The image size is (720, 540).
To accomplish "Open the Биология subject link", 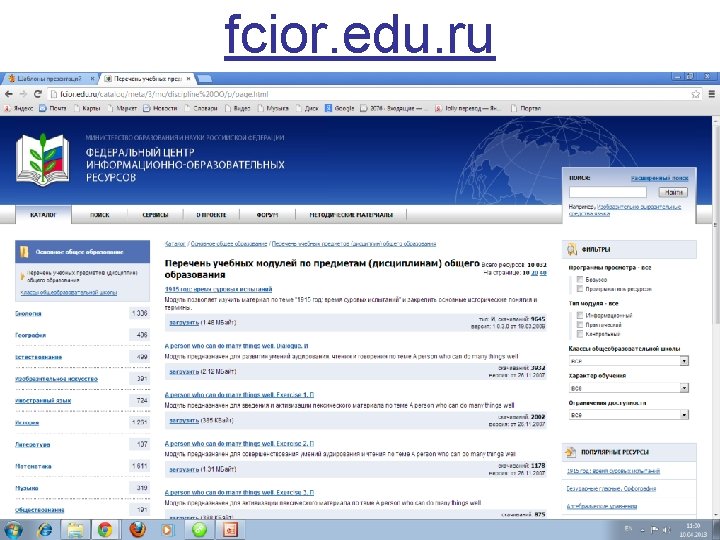I will pos(28,314).
